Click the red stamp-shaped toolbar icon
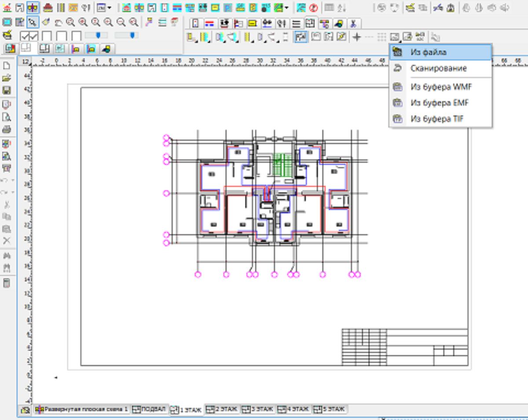The image size is (528, 420). click(48, 8)
